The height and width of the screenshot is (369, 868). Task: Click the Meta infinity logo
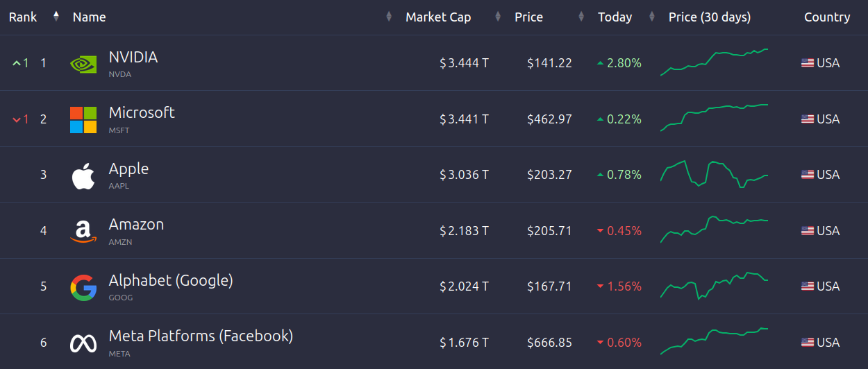pyautogui.click(x=83, y=343)
